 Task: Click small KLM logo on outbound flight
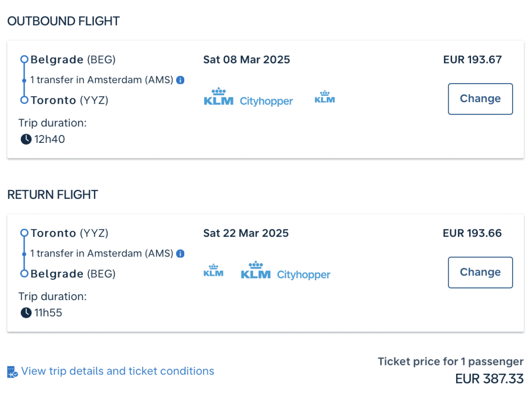click(325, 97)
